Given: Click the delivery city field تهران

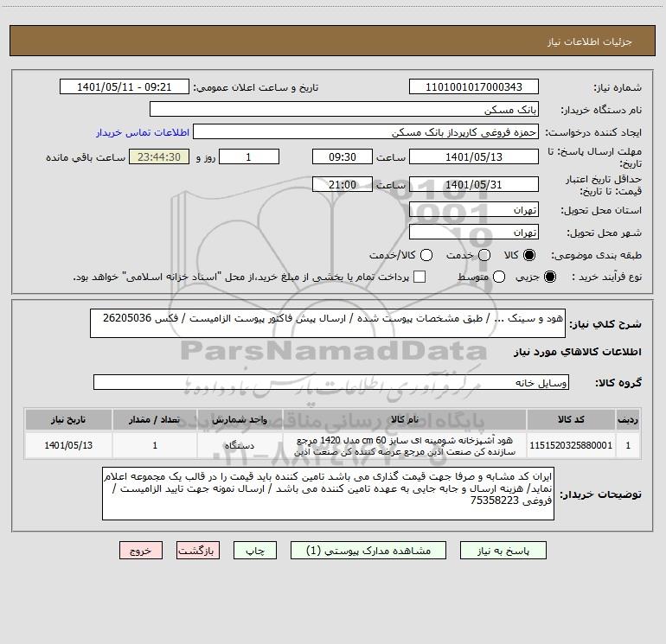Looking at the screenshot, I should [x=474, y=232].
